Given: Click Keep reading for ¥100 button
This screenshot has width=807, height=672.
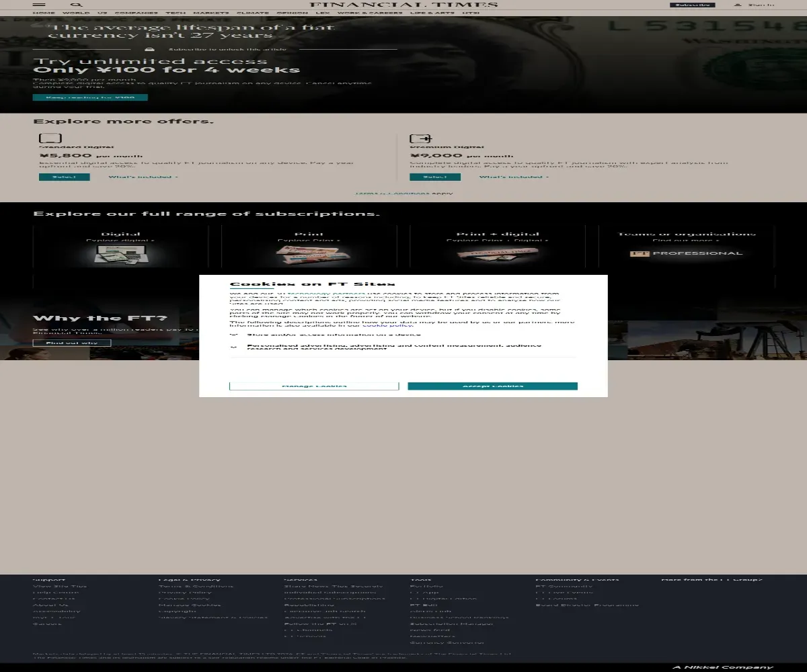Looking at the screenshot, I should (x=90, y=98).
